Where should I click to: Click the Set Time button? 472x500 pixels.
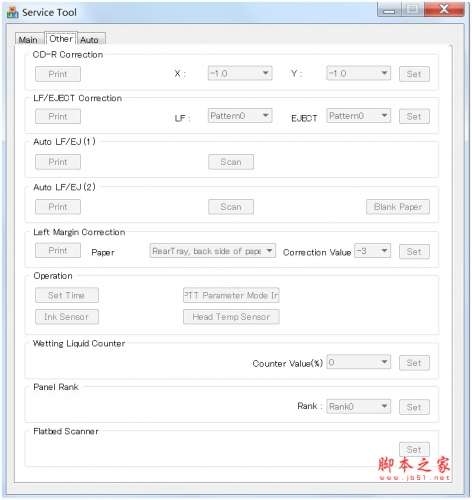(x=67, y=295)
